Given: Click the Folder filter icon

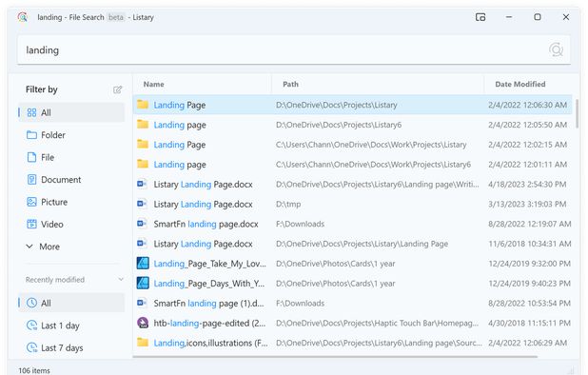Looking at the screenshot, I should point(32,135).
